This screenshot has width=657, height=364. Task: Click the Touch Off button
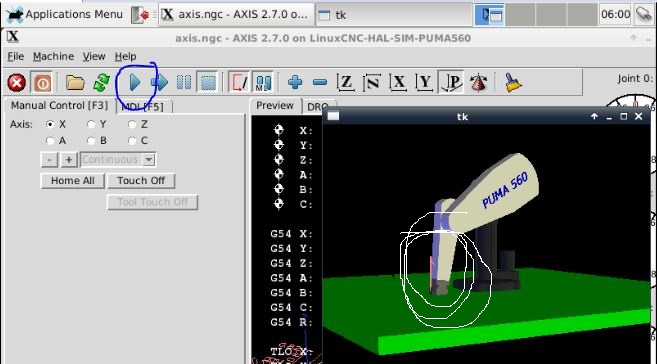pyautogui.click(x=141, y=181)
